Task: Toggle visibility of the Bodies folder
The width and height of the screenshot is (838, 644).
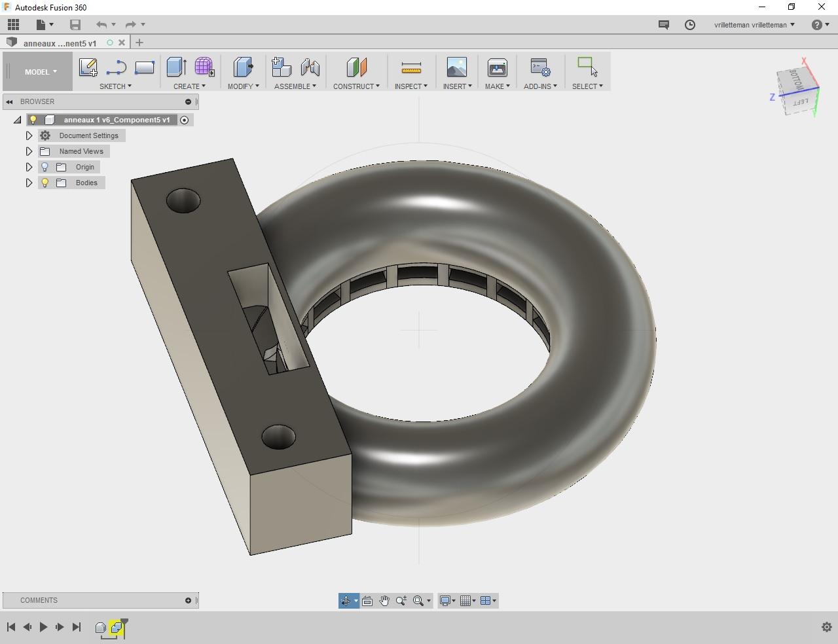Action: click(45, 183)
